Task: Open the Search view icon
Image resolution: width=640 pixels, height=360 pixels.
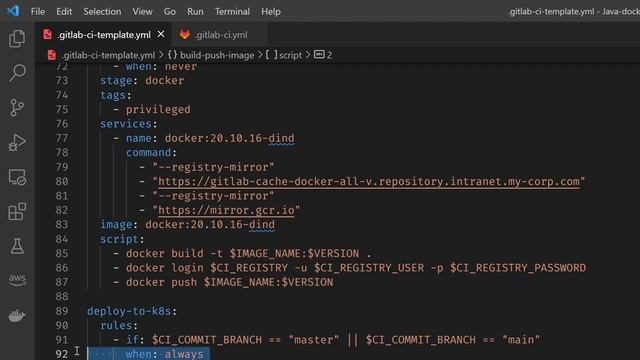Action: click(x=17, y=73)
